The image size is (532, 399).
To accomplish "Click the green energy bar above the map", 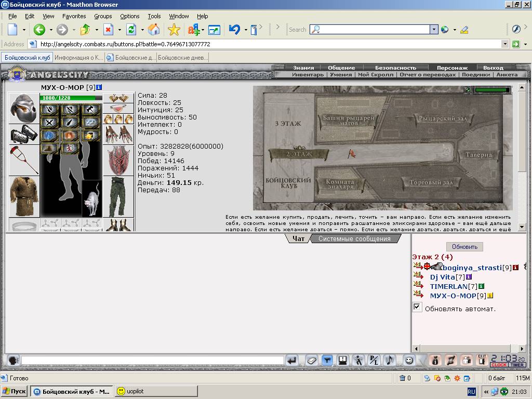I will click(493, 90).
